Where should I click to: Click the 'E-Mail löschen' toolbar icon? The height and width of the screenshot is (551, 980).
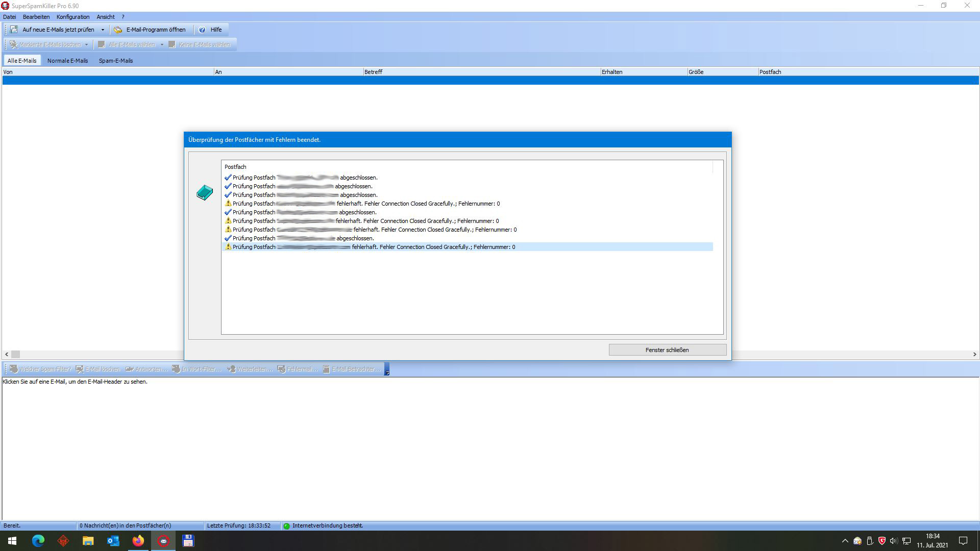pyautogui.click(x=80, y=369)
